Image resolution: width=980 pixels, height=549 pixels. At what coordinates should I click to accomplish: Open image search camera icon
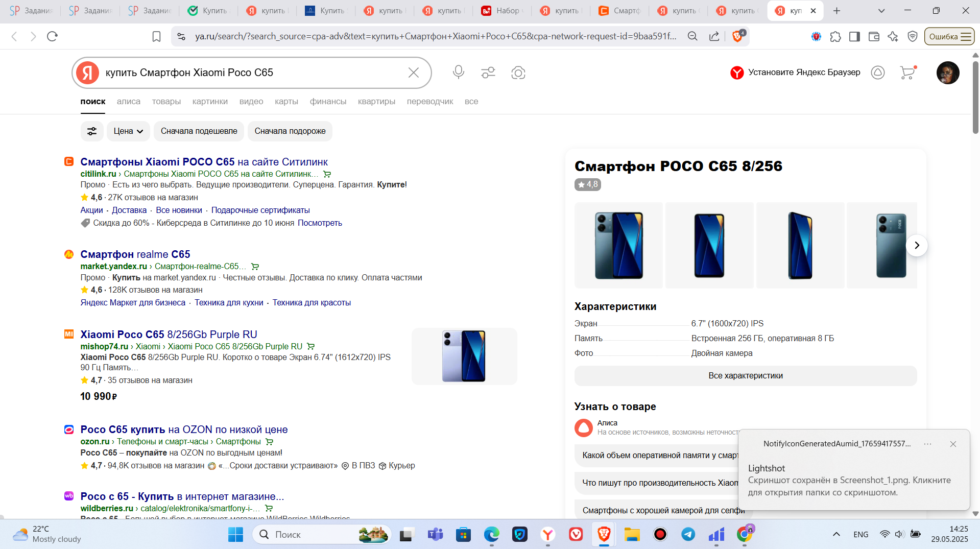coord(518,73)
